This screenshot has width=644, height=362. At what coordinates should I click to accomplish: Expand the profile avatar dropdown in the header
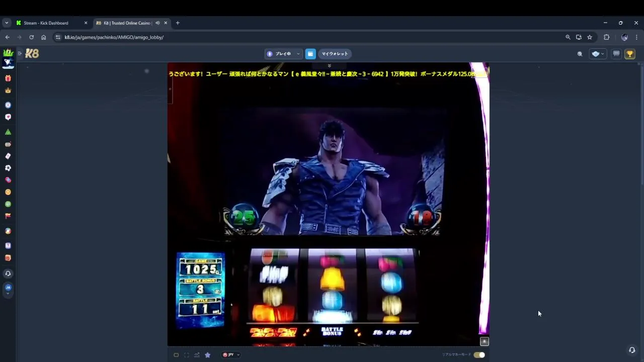(598, 54)
